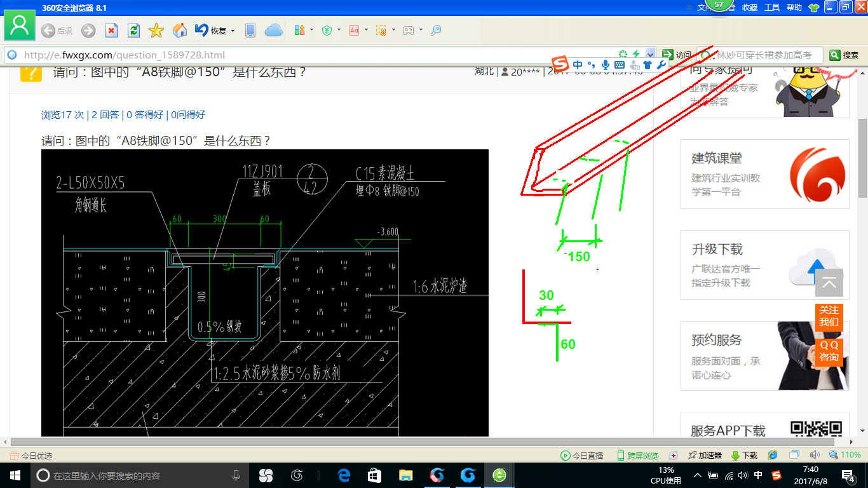Expand the Aa icon dropdown arrow
The height and width of the screenshot is (488, 868).
[366, 30]
